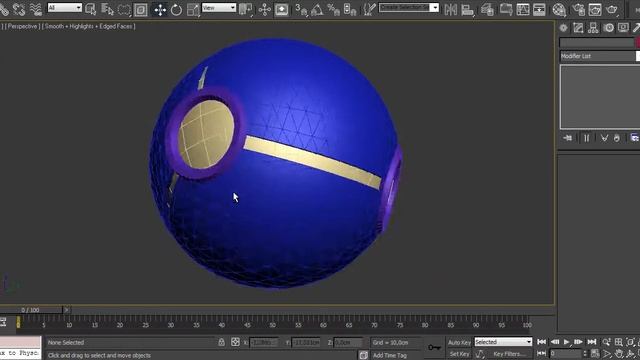
Task: Click the Use Pivot Point Center icon
Action: [x=246, y=9]
